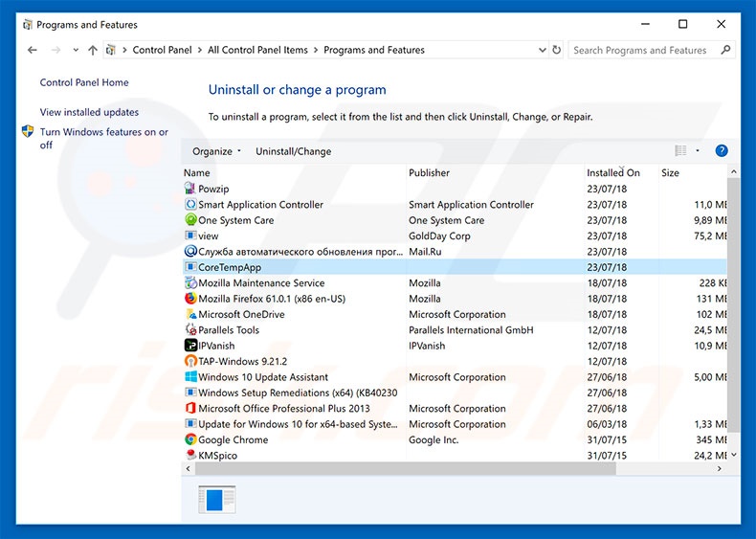The height and width of the screenshot is (539, 756).
Task: Click the Windows 10 Update Assistant icon
Action: point(190,377)
